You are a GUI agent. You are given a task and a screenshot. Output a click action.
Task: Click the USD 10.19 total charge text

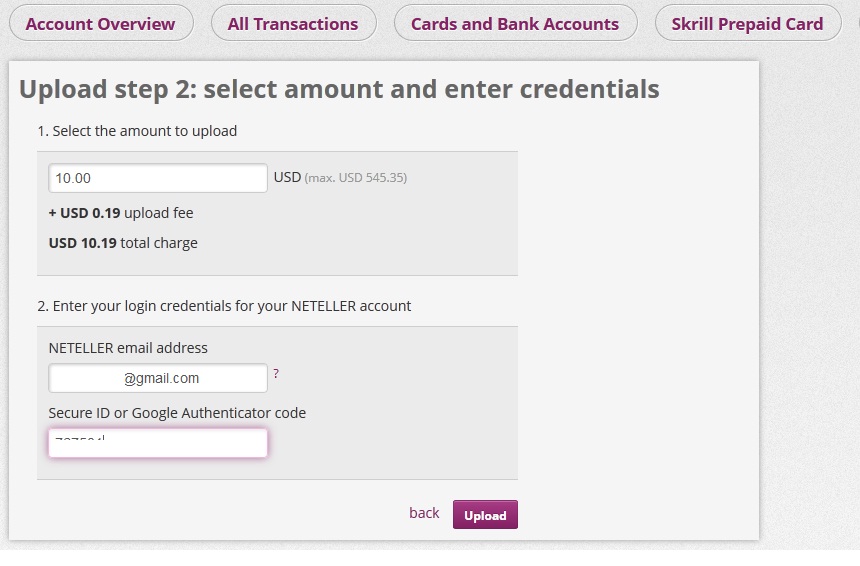[x=123, y=243]
